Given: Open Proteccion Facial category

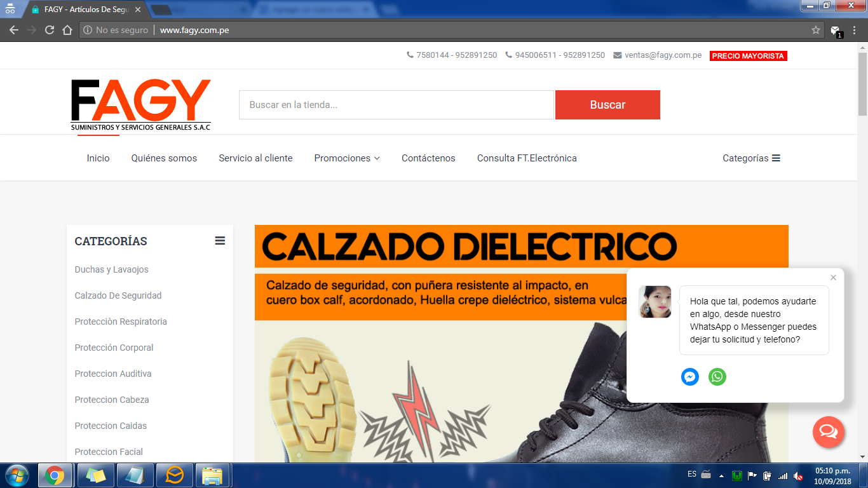Looking at the screenshot, I should point(109,452).
